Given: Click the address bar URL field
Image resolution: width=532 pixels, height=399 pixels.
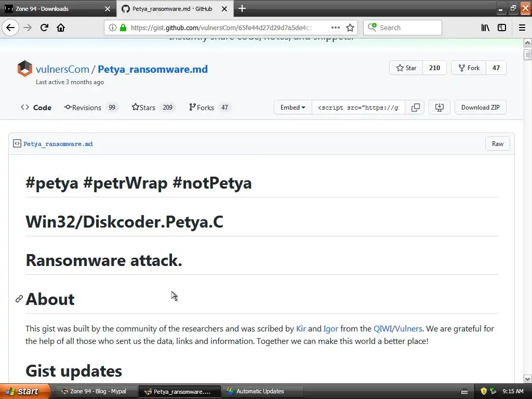Looking at the screenshot, I should 220,28.
